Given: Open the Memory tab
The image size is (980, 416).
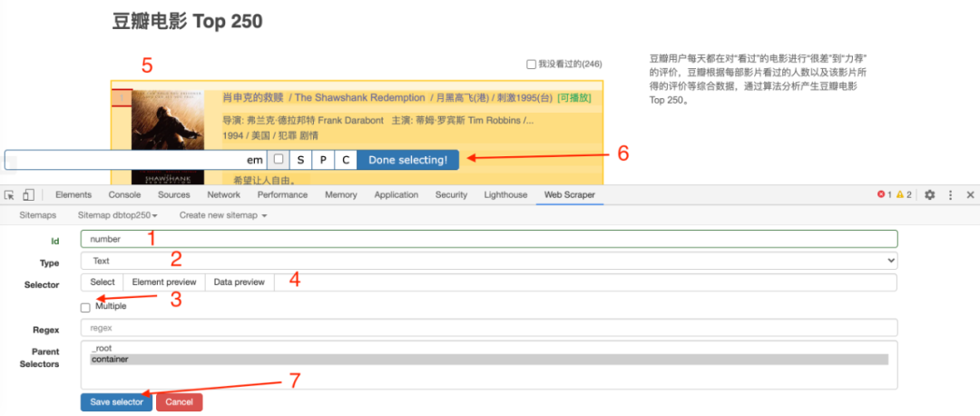Looking at the screenshot, I should click(x=340, y=194).
